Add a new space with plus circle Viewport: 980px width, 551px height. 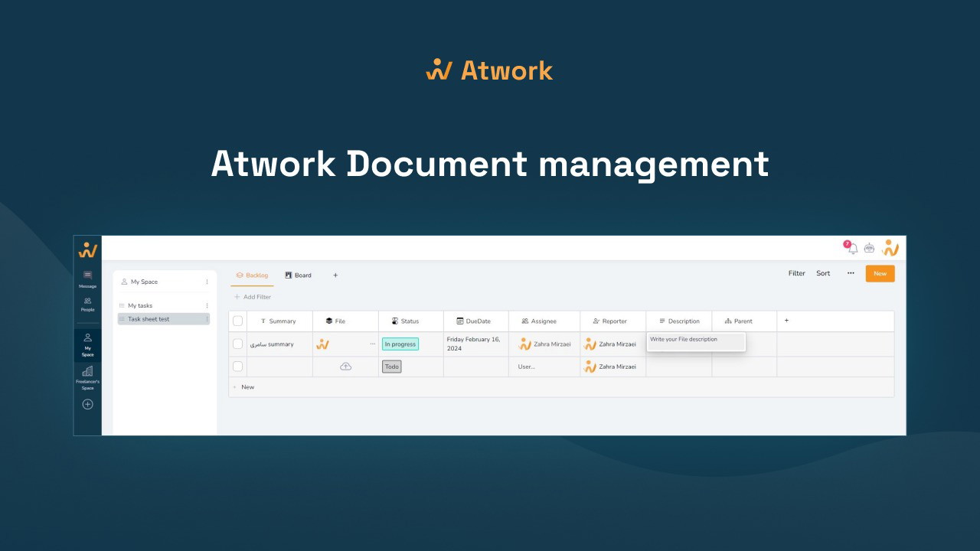coord(87,404)
